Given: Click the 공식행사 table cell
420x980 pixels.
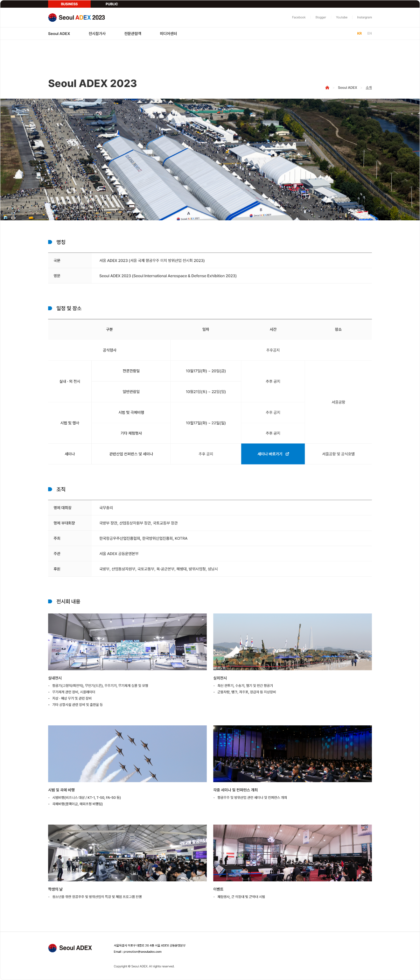Looking at the screenshot, I should pos(109,350).
